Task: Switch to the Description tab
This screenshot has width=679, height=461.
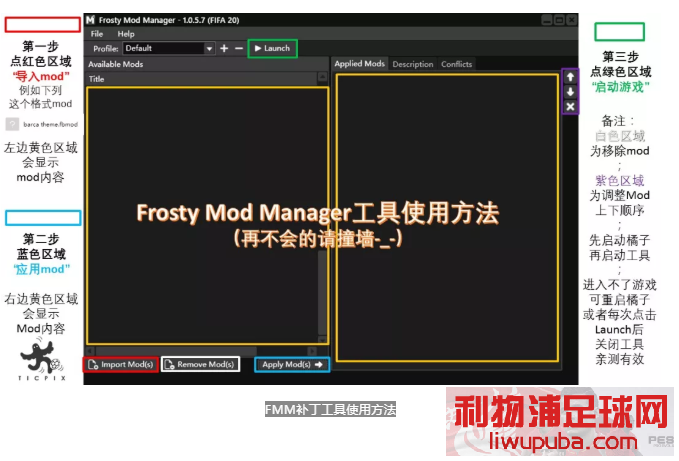Action: [x=413, y=64]
